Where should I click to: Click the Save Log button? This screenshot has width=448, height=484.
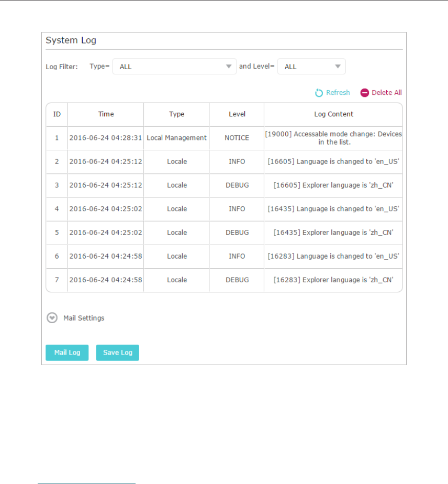coord(117,353)
